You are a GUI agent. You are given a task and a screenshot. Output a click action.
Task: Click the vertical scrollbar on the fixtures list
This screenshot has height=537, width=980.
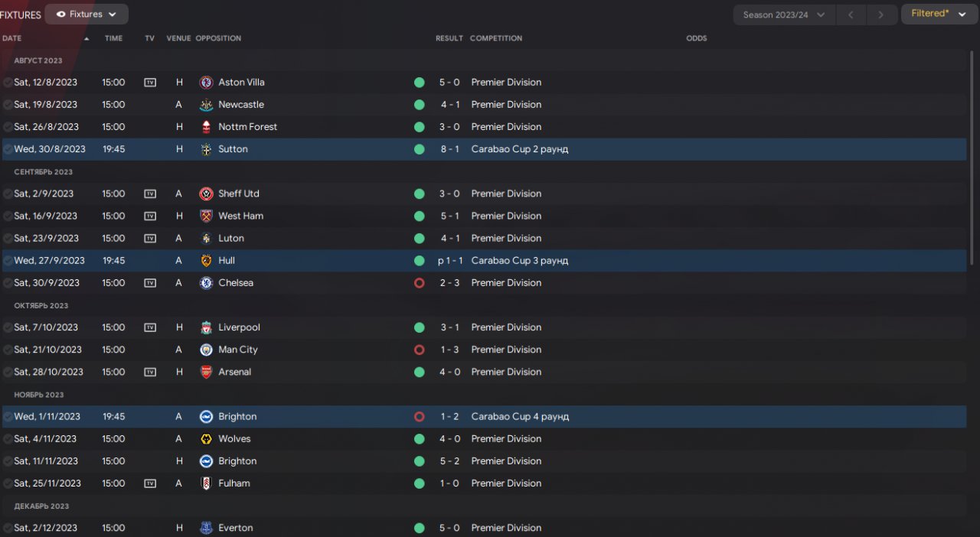(x=973, y=153)
